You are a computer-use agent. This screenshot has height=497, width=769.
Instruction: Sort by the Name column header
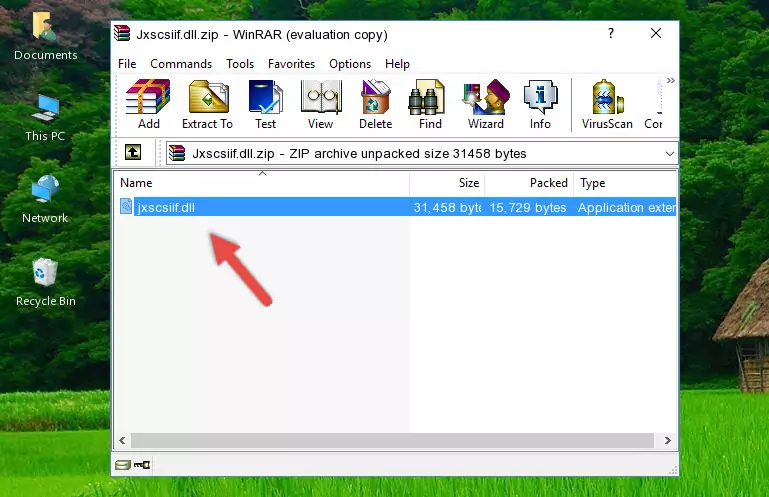262,183
